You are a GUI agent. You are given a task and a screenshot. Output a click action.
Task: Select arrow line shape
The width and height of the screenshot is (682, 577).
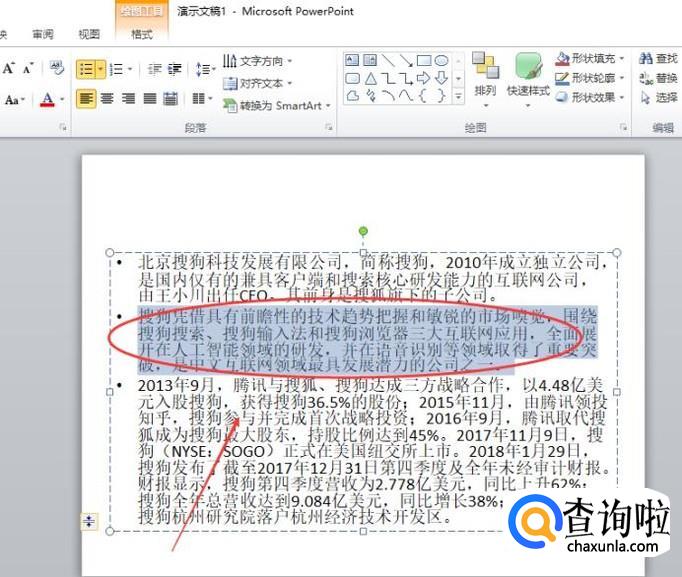coord(406,60)
